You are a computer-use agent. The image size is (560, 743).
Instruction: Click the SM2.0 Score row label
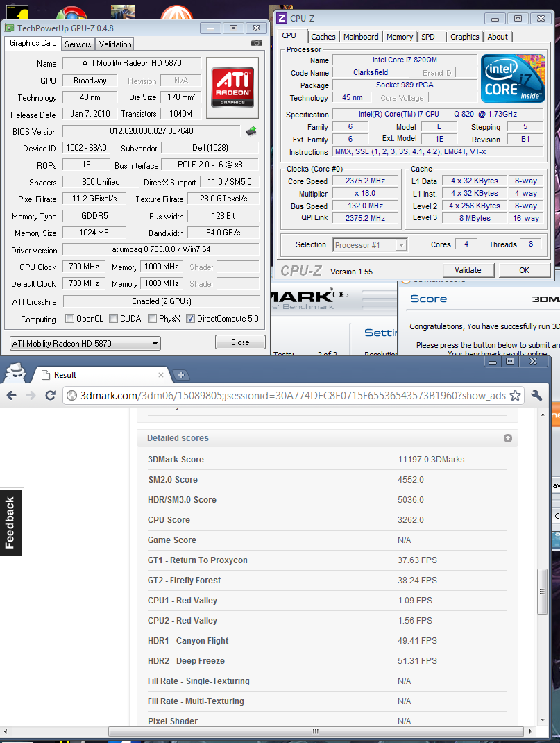point(173,480)
